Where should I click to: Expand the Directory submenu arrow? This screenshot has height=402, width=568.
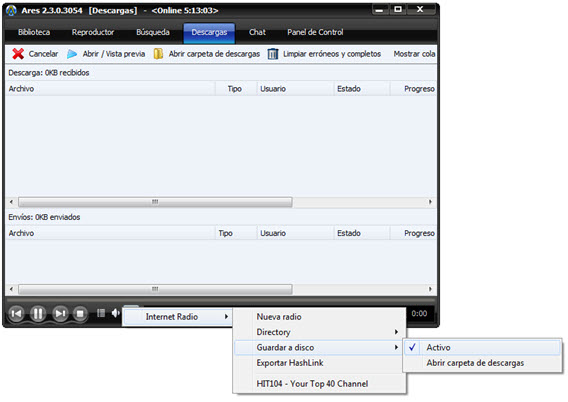(396, 332)
